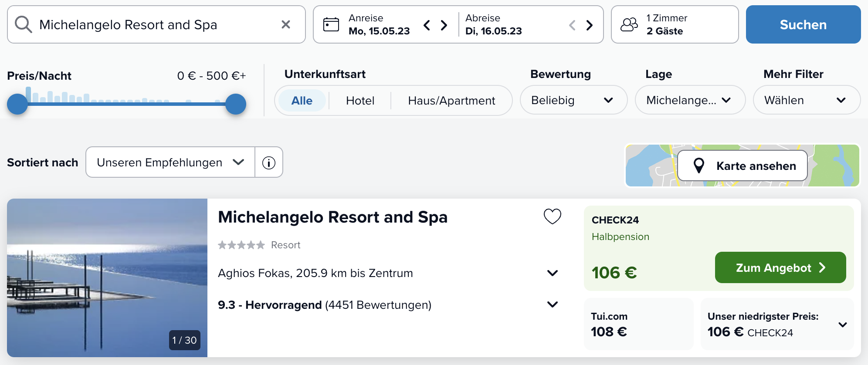Open the Mehr Filter Wählen dropdown
The image size is (868, 365).
(807, 100)
